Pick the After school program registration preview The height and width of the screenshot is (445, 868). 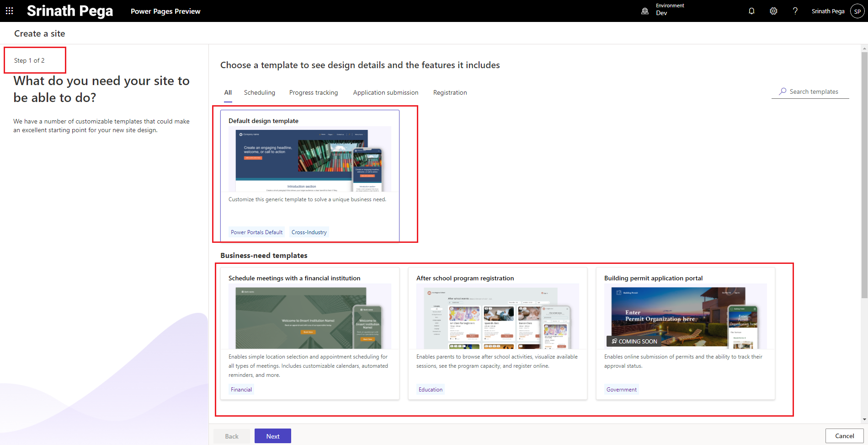(497, 316)
